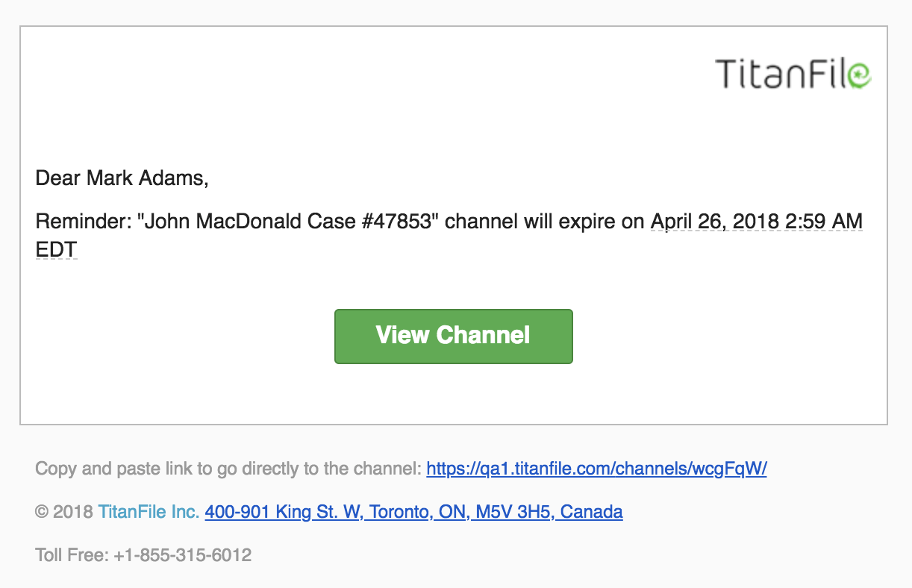The image size is (912, 588).
Task: Click the © 2018 copyright text
Action: [64, 512]
